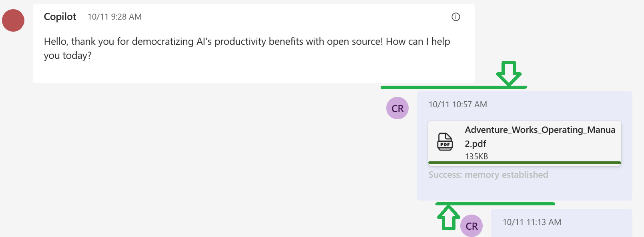Click the 135KB file size label

point(476,157)
